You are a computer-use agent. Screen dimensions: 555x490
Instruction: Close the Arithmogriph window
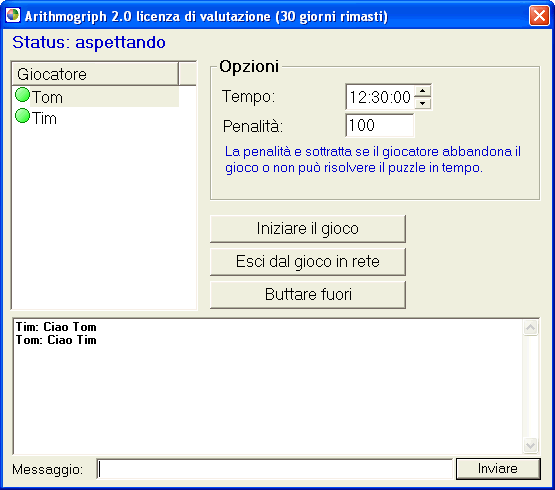click(x=539, y=16)
